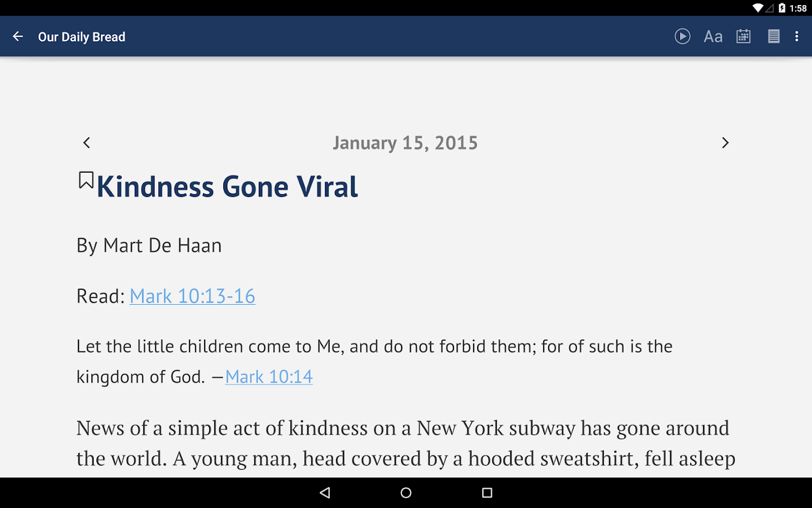Tap the back arrow in the app bar
Viewport: 812px width, 508px height.
tap(18, 37)
